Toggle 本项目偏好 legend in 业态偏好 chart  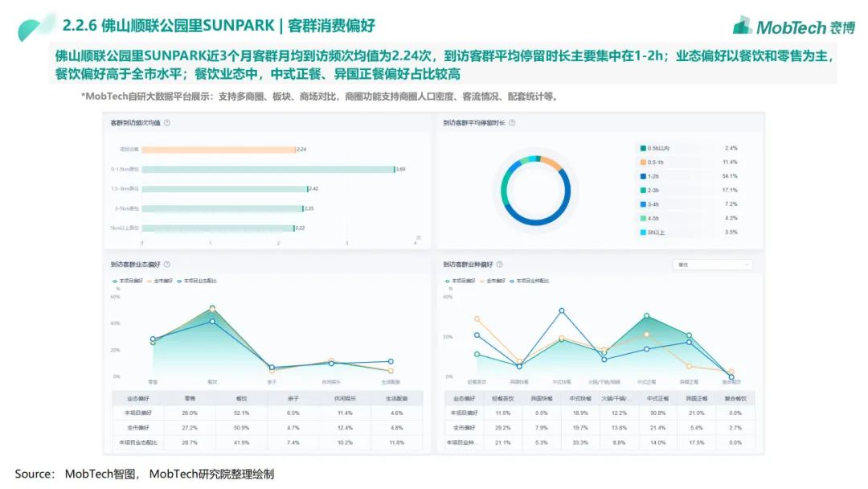tap(127, 281)
